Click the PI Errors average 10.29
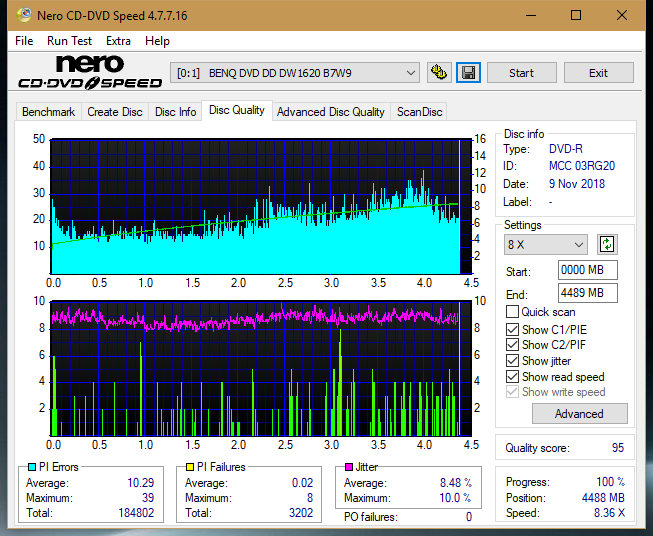The height and width of the screenshot is (536, 653). click(x=141, y=483)
